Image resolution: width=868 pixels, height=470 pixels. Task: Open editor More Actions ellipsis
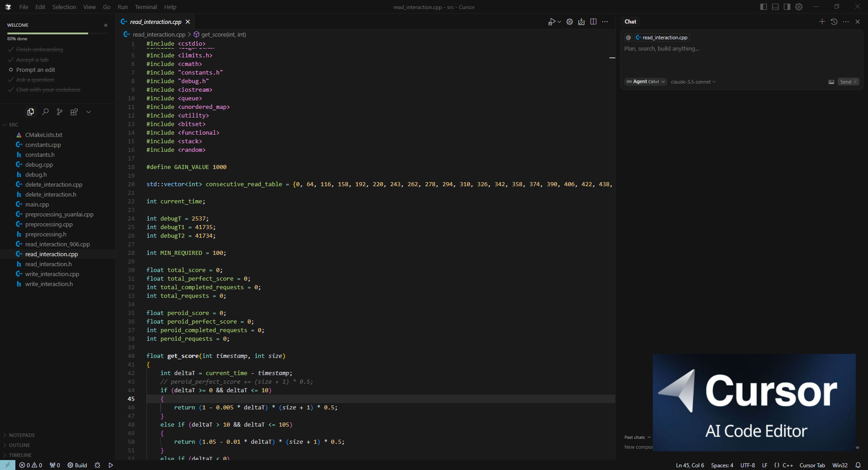click(x=605, y=22)
